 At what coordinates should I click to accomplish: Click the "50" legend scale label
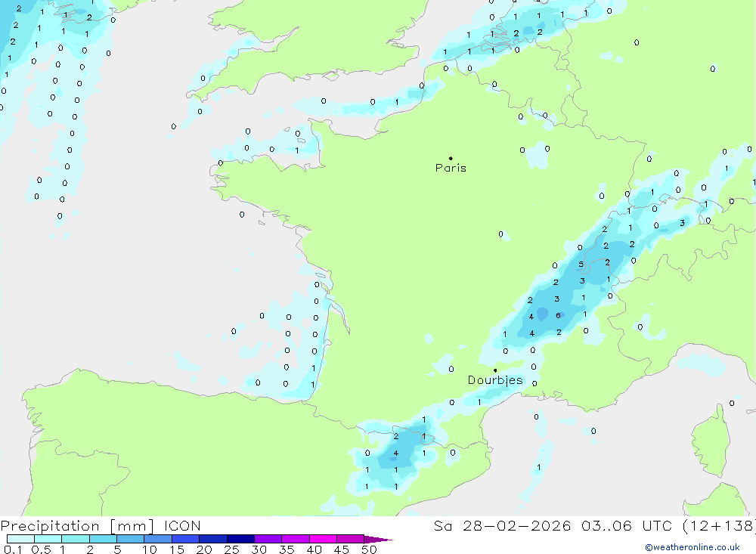click(369, 549)
